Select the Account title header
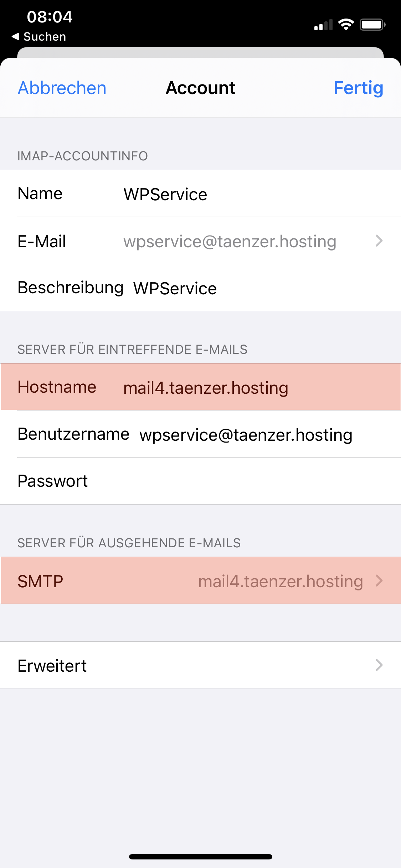This screenshot has width=401, height=868. [200, 88]
